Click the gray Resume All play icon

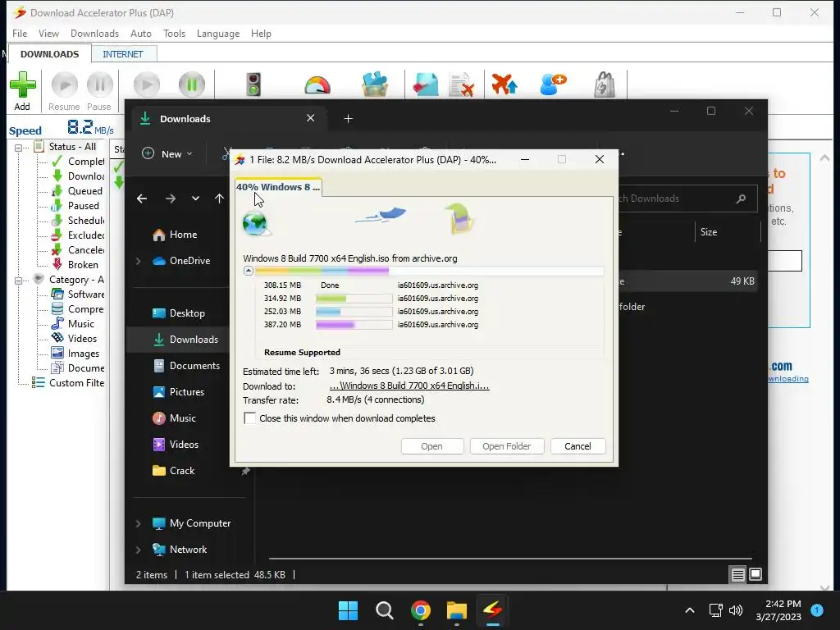tap(147, 84)
